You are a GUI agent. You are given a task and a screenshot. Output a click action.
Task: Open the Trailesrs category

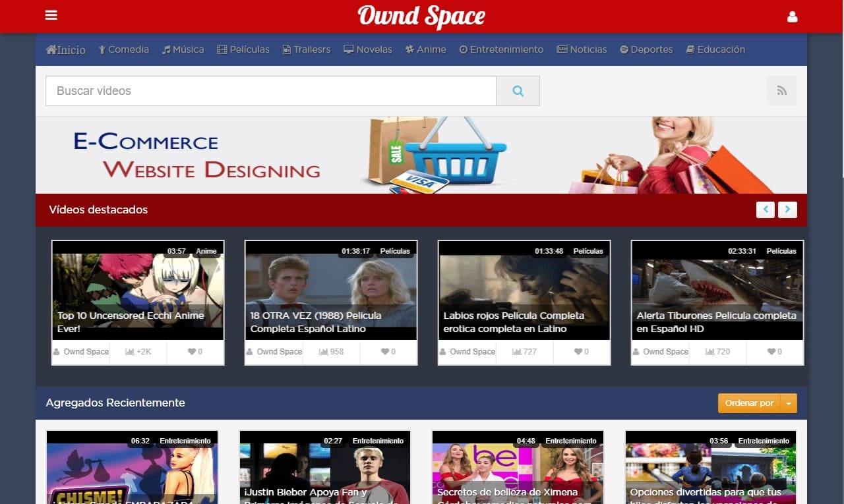point(307,49)
